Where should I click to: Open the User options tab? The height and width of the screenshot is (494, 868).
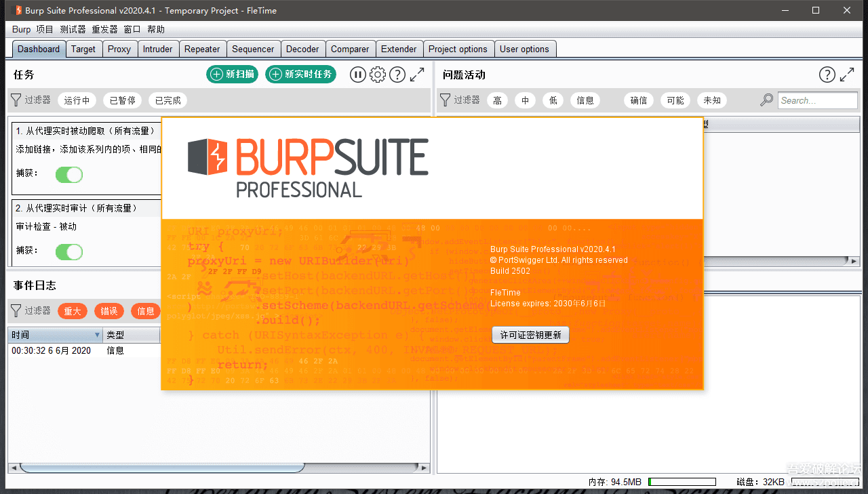pyautogui.click(x=524, y=49)
